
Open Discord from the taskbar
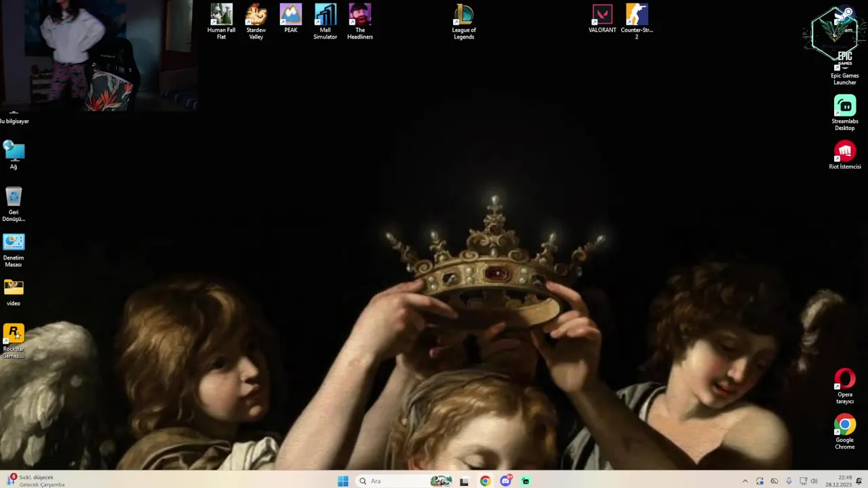pyautogui.click(x=505, y=481)
